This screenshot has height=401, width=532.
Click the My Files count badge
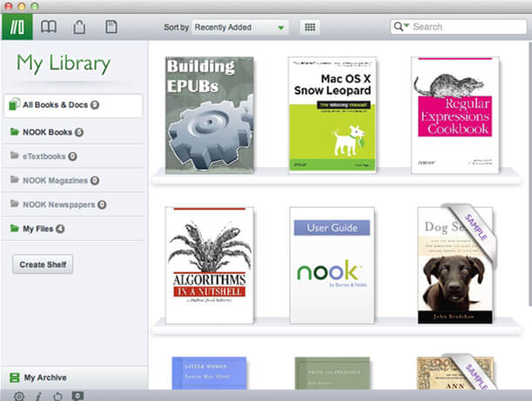tap(60, 229)
